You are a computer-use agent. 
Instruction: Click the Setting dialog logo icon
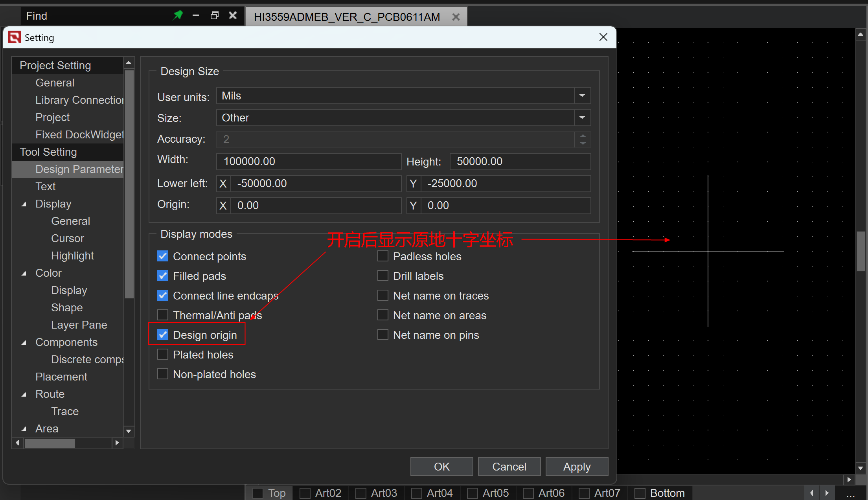tap(15, 37)
